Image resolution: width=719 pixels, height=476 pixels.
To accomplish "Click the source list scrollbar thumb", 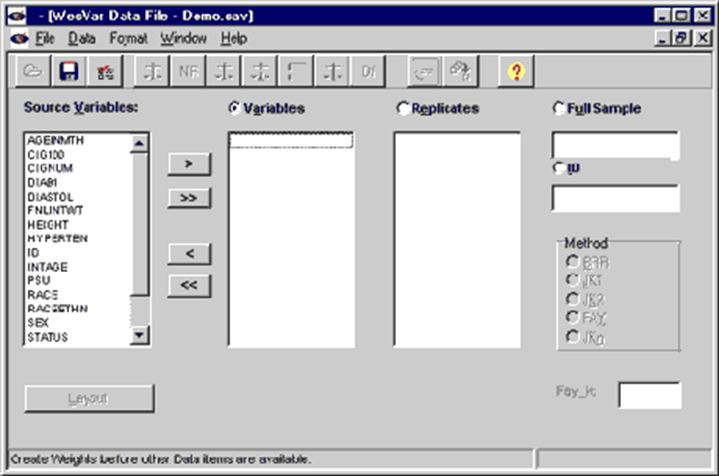I will coord(139,224).
